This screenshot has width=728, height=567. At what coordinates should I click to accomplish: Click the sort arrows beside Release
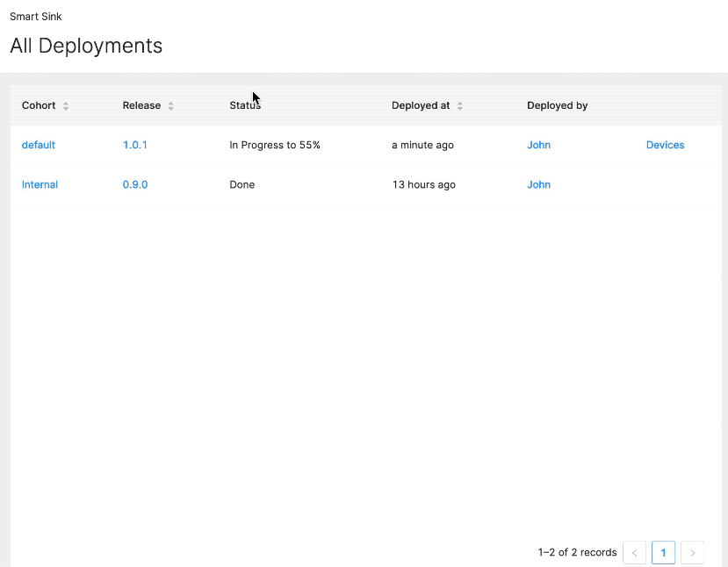pyautogui.click(x=170, y=106)
